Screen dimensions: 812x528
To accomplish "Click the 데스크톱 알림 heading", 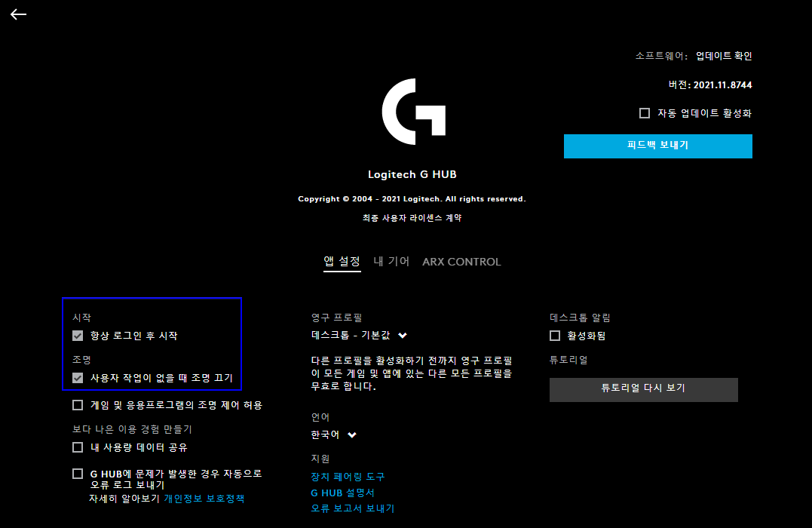I will coord(580,318).
